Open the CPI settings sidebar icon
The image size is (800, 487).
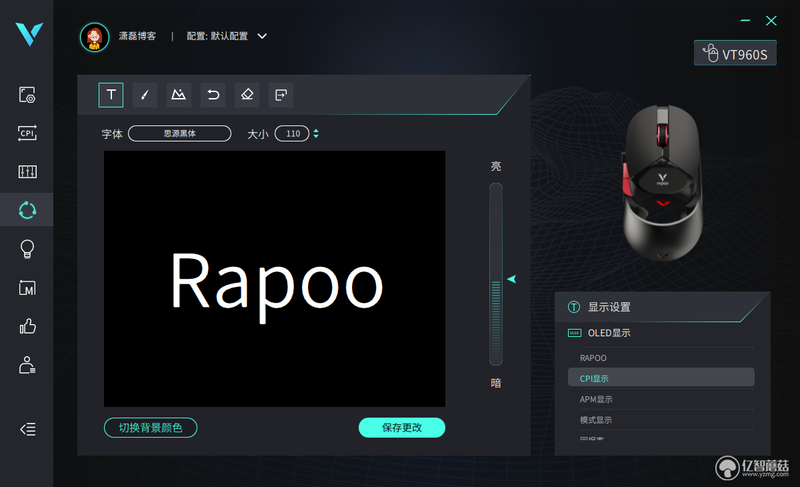27,133
